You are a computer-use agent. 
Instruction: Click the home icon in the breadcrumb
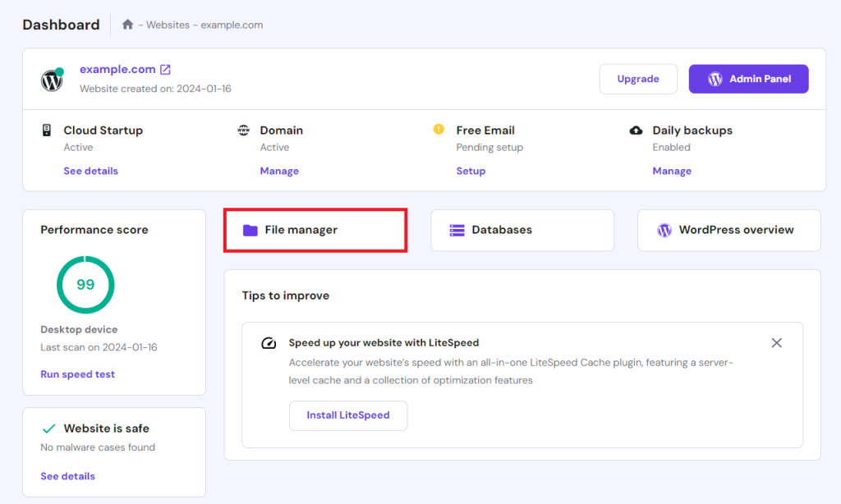[127, 25]
